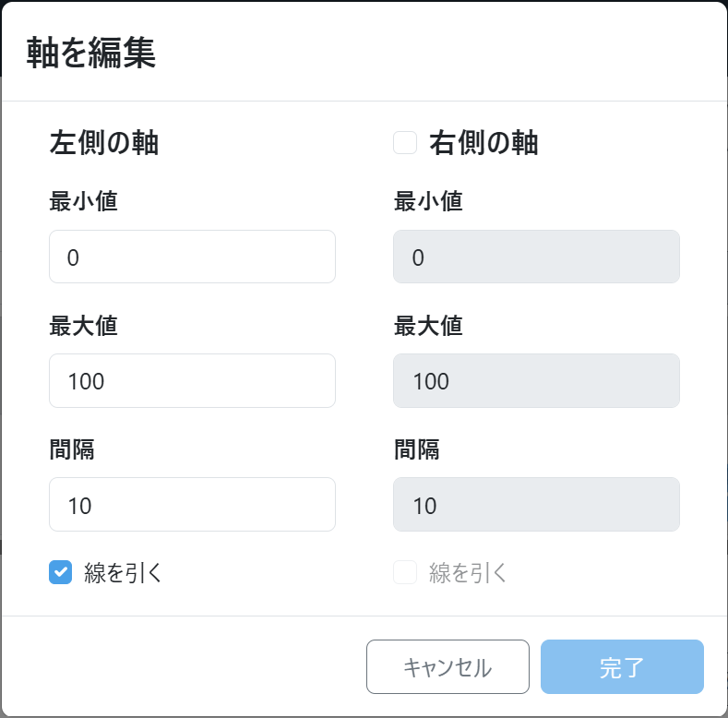Click the 最小値 label under 左側の軸

tap(83, 201)
